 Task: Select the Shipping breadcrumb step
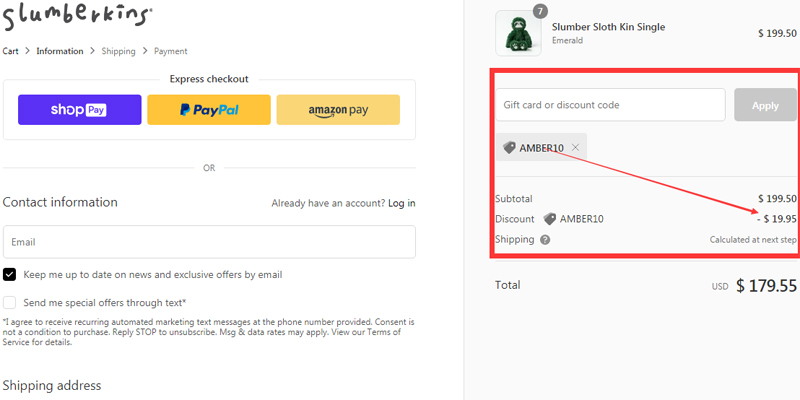[x=118, y=51]
